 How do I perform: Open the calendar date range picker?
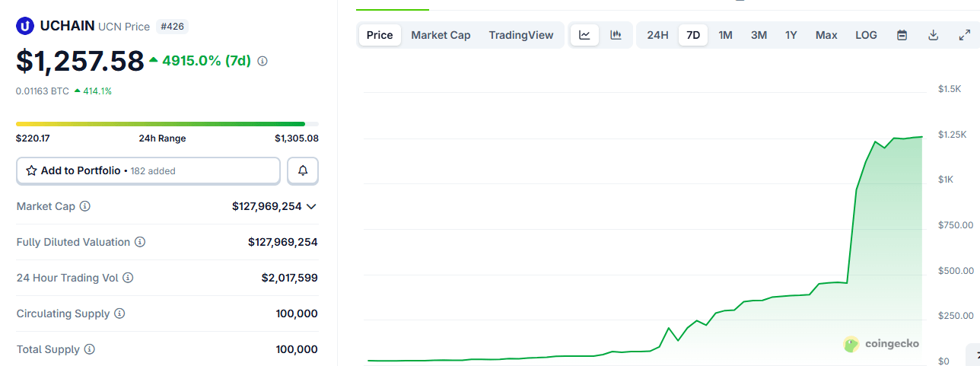pyautogui.click(x=902, y=35)
